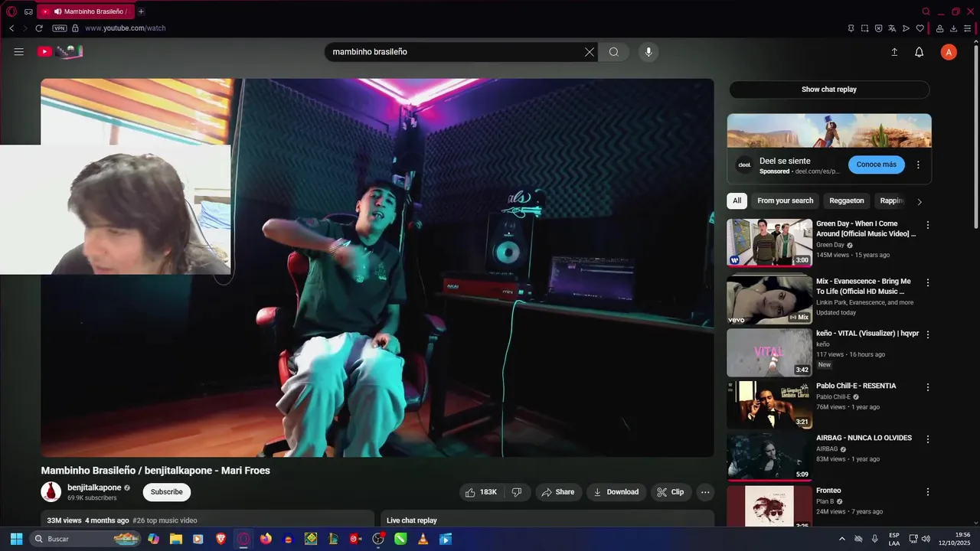Image resolution: width=980 pixels, height=551 pixels.
Task: Click the Share button
Action: point(558,492)
